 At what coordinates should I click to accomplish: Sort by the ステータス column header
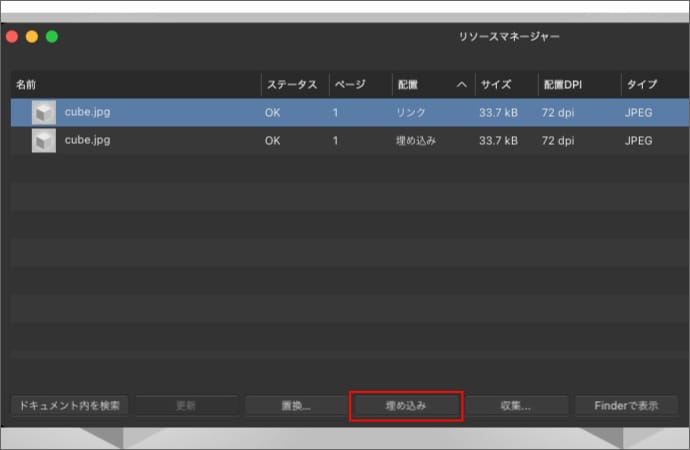click(292, 85)
